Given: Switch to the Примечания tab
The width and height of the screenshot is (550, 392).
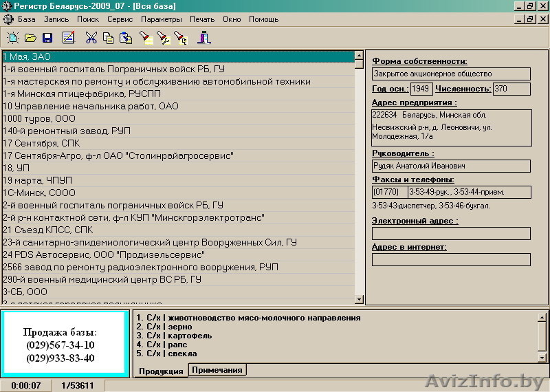Looking at the screenshot, I should tap(217, 370).
